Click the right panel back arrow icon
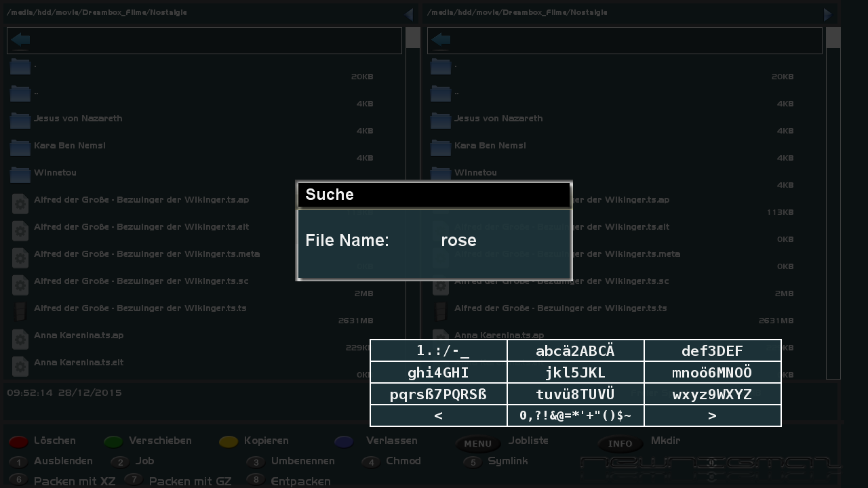 pos(441,40)
